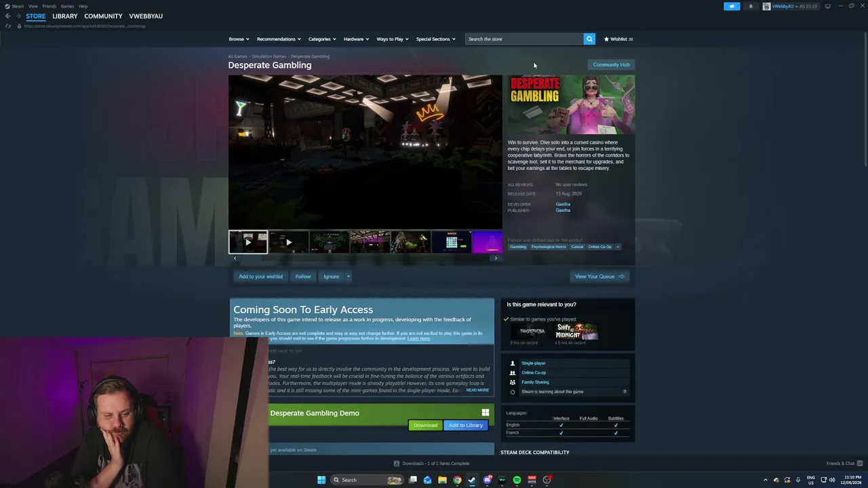
Task: Click the Gambling tag
Action: 518,247
